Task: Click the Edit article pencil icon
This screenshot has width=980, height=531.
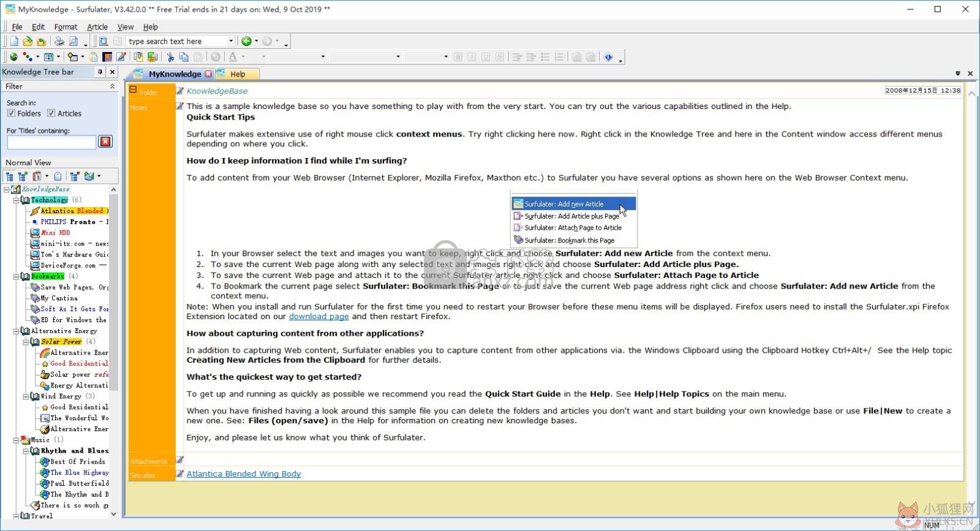Action: [121, 57]
